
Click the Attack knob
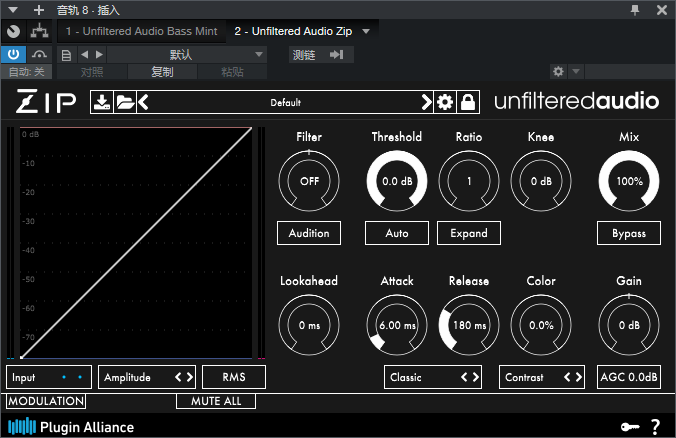(x=397, y=325)
